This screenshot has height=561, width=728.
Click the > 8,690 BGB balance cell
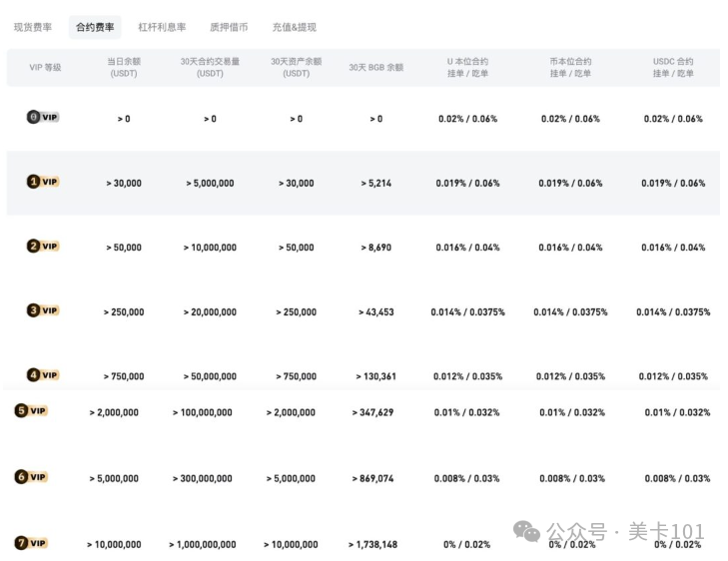click(376, 248)
